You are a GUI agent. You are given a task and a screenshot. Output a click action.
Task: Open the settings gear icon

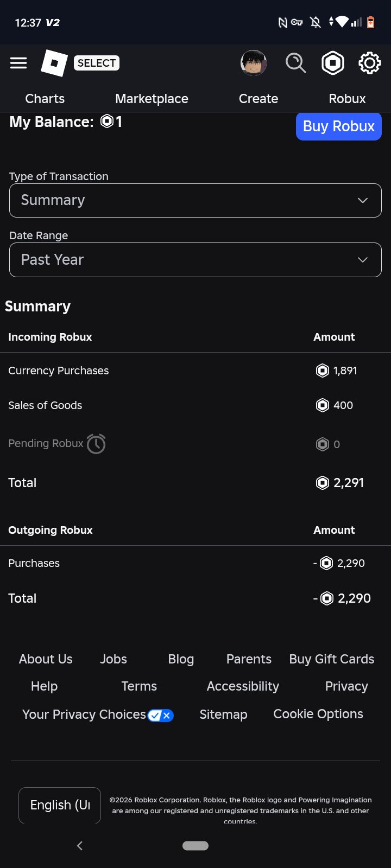370,63
